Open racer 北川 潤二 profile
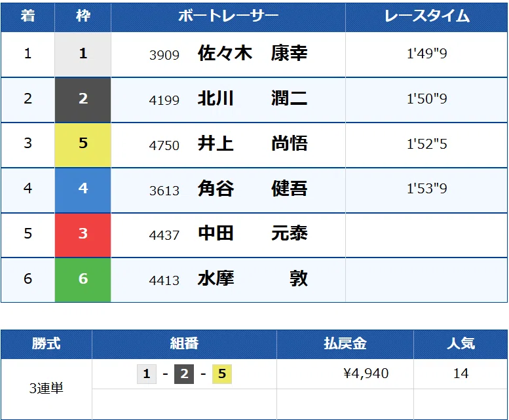This screenshot has width=509, height=420. tap(253, 98)
